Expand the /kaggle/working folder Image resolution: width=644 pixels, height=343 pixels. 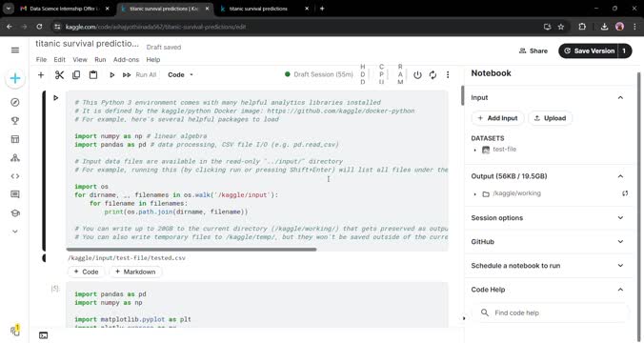pyautogui.click(x=475, y=193)
